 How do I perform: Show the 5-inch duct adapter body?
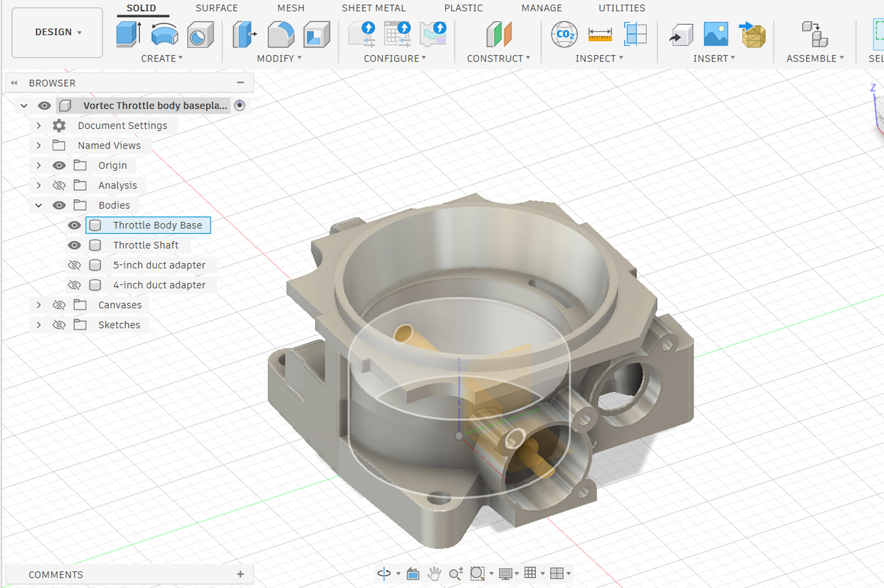pyautogui.click(x=74, y=265)
